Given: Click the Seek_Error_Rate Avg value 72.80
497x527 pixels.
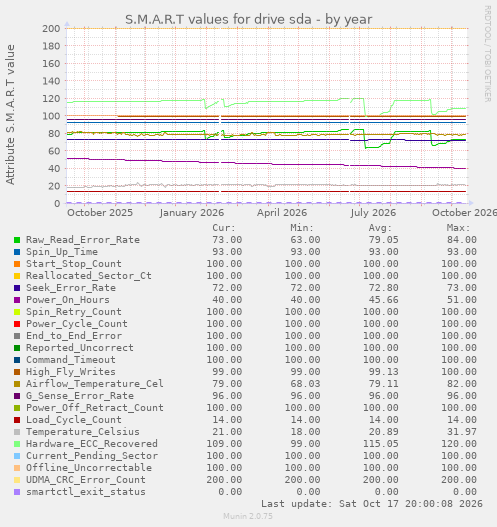Looking at the screenshot, I should pos(383,288).
